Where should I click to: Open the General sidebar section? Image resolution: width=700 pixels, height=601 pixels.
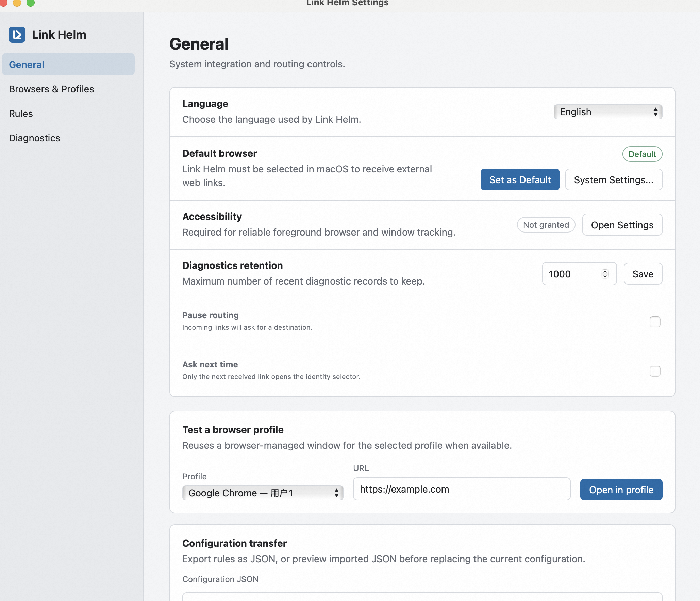coord(68,64)
